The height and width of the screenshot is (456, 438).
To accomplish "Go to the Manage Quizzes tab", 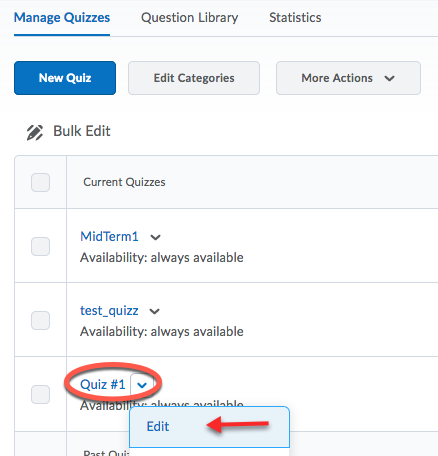I will pos(62,18).
